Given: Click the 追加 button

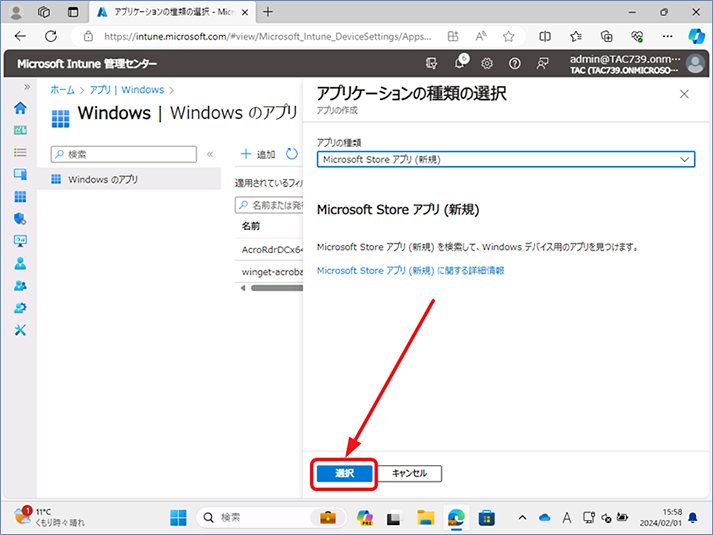Looking at the screenshot, I should (258, 154).
